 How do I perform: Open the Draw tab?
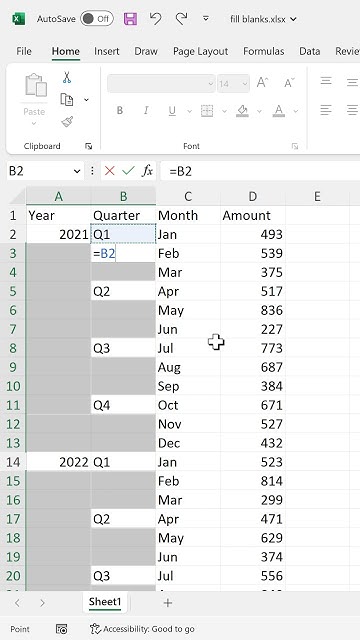tap(146, 51)
